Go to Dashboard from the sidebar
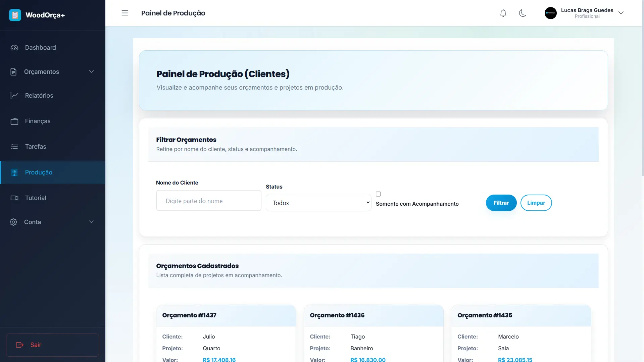This screenshot has width=644, height=362. 40,48
